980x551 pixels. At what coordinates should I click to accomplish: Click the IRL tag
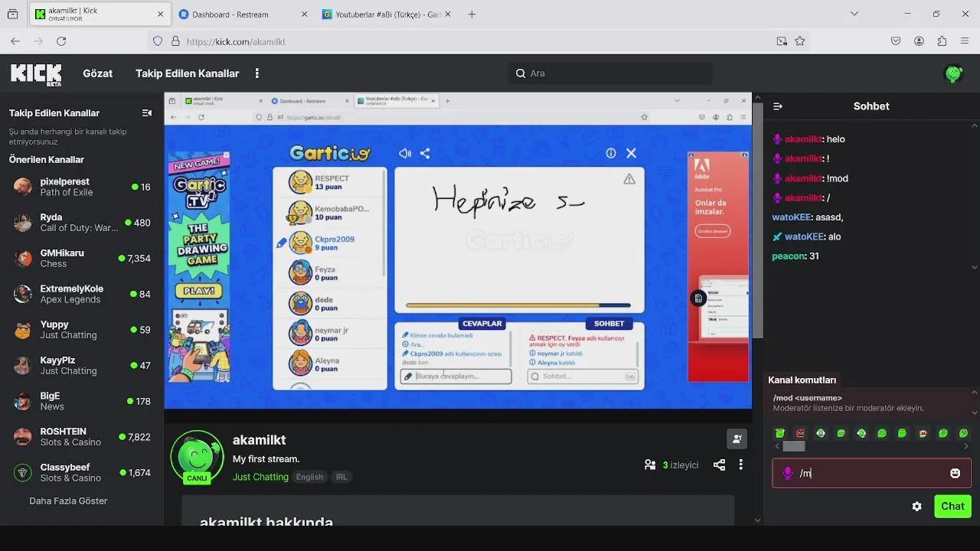click(341, 477)
